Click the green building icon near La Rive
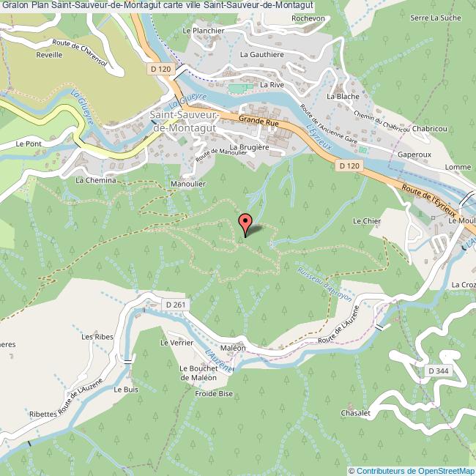Image resolution: width=476 pixels, height=476 pixels. pyautogui.click(x=240, y=89)
